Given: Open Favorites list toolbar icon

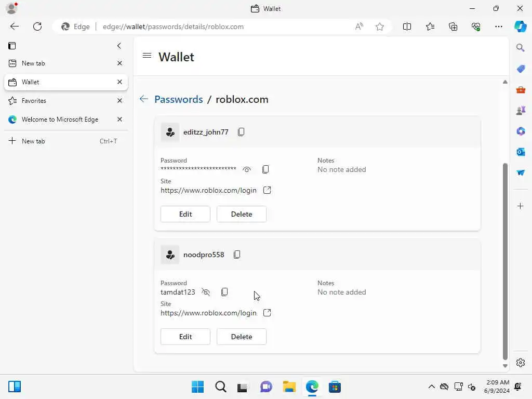Looking at the screenshot, I should click(x=430, y=26).
